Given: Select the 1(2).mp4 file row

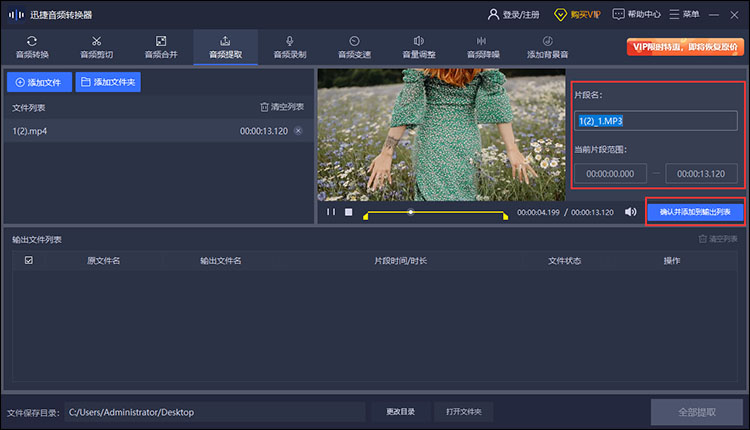Looking at the screenshot, I should [158, 131].
